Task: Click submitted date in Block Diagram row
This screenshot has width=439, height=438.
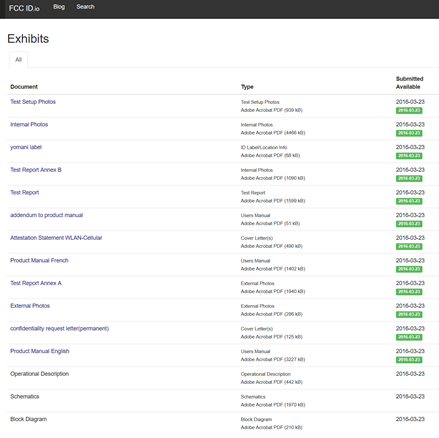Action: [x=410, y=419]
